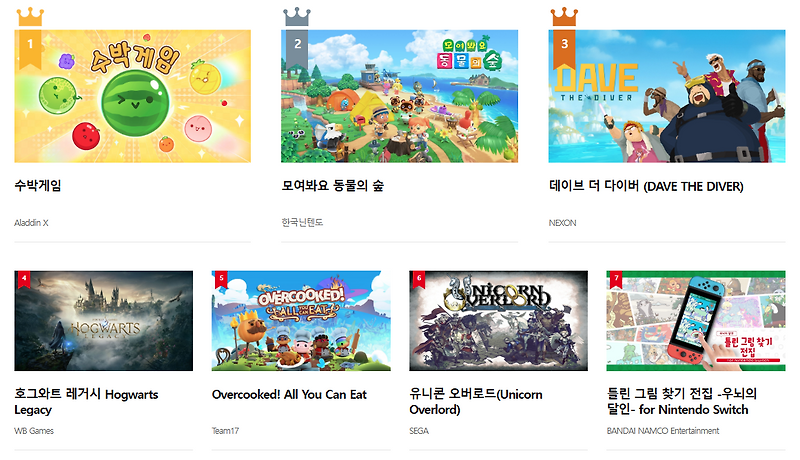Image resolution: width=800 pixels, height=460 pixels.
Task: Open the Dave the Diver banner image
Action: coord(667,96)
